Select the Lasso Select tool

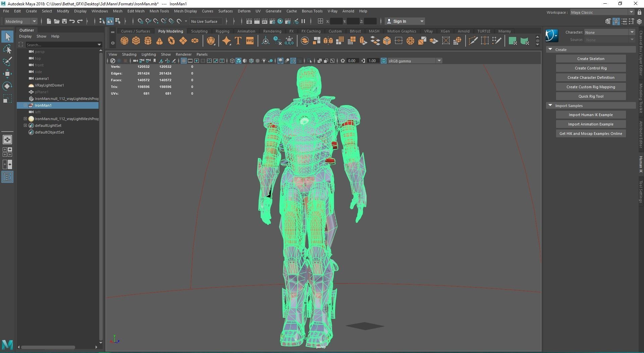click(x=7, y=49)
